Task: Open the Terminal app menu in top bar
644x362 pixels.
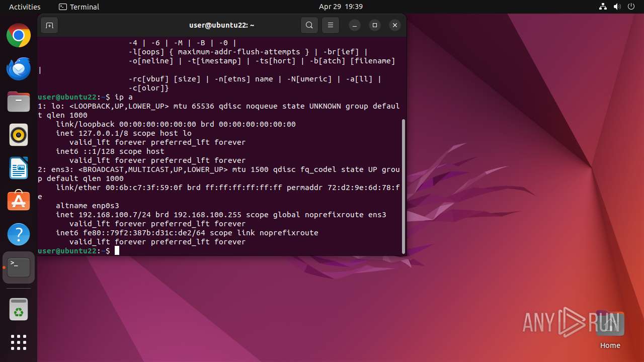Action: (79, 7)
